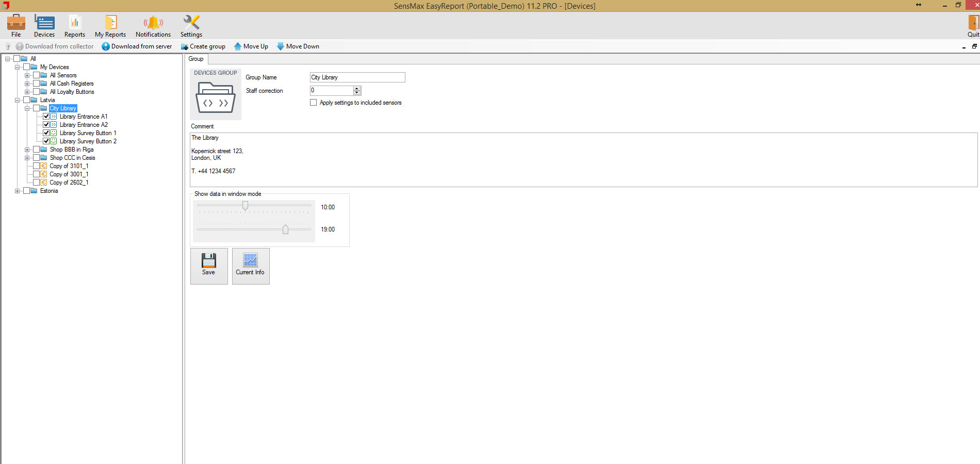Image resolution: width=980 pixels, height=464 pixels.
Task: Open the File menu briefcase icon
Action: point(16,23)
